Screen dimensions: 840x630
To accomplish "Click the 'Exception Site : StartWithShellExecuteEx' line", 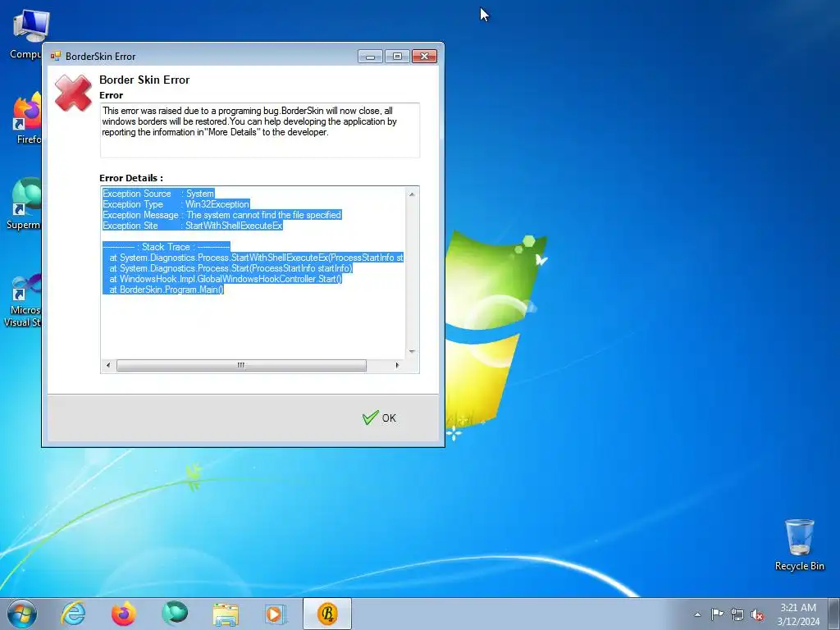I will 192,226.
